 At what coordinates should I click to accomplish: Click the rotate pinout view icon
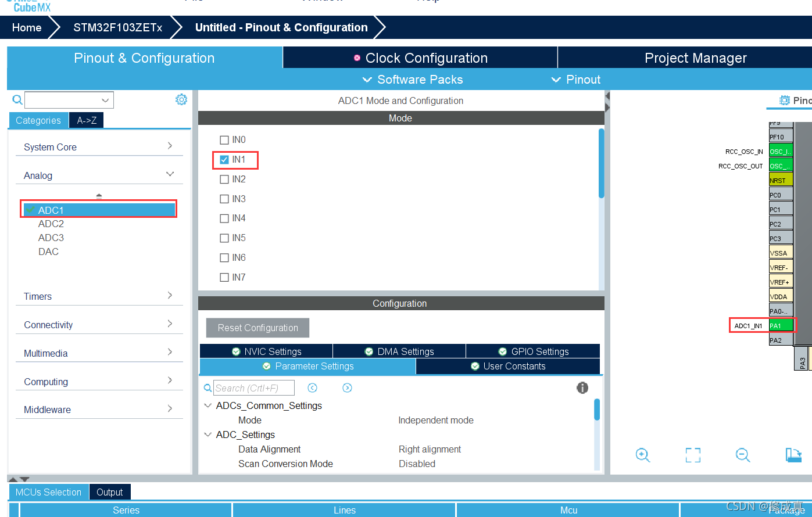793,455
